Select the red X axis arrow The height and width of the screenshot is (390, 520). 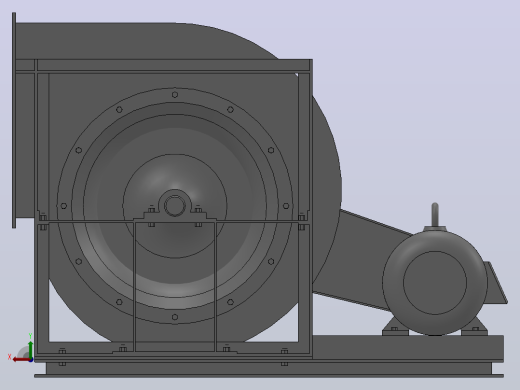(21, 360)
